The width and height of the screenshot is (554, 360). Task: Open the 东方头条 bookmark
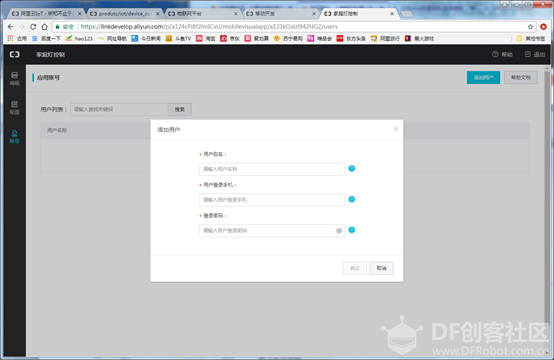coord(351,39)
